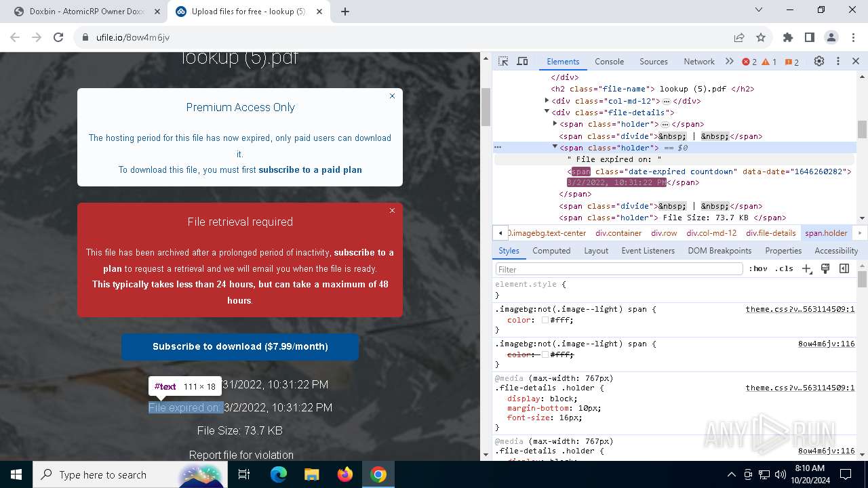
Task: Select div.file-details breadcrumb
Action: (771, 233)
